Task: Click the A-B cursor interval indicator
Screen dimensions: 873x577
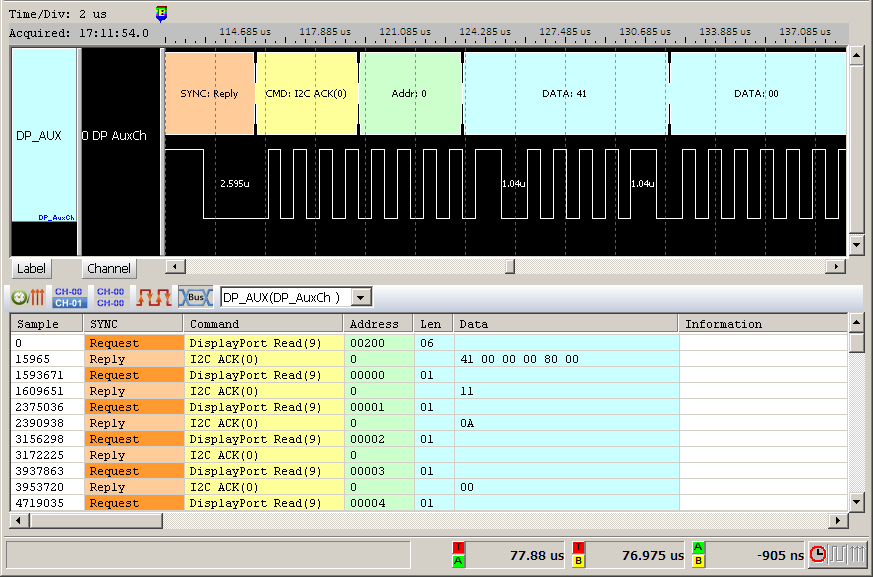Action: (x=699, y=554)
